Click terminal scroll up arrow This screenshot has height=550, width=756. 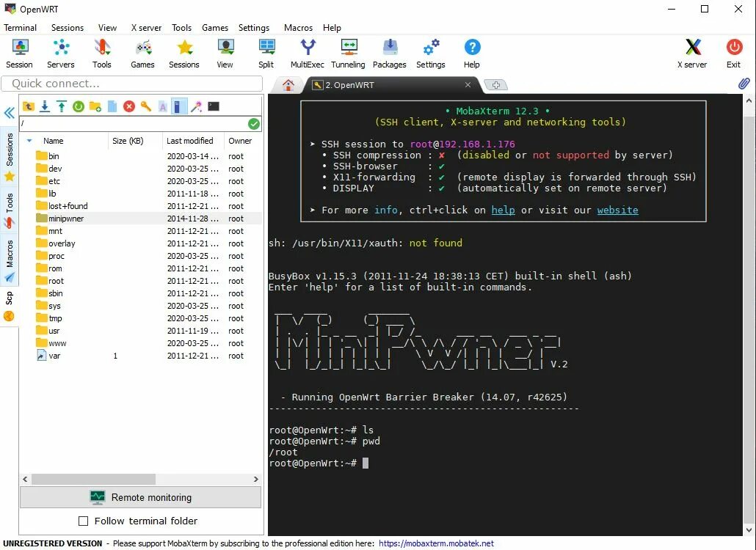click(x=749, y=100)
